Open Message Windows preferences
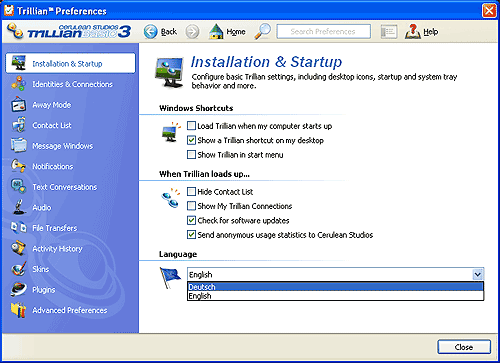 63,146
